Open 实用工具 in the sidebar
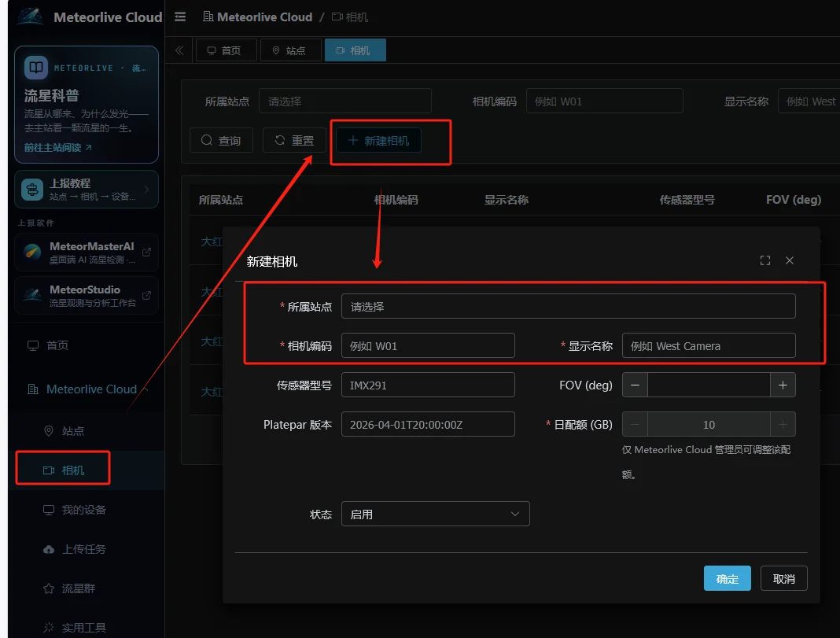The width and height of the screenshot is (840, 638). [x=87, y=627]
